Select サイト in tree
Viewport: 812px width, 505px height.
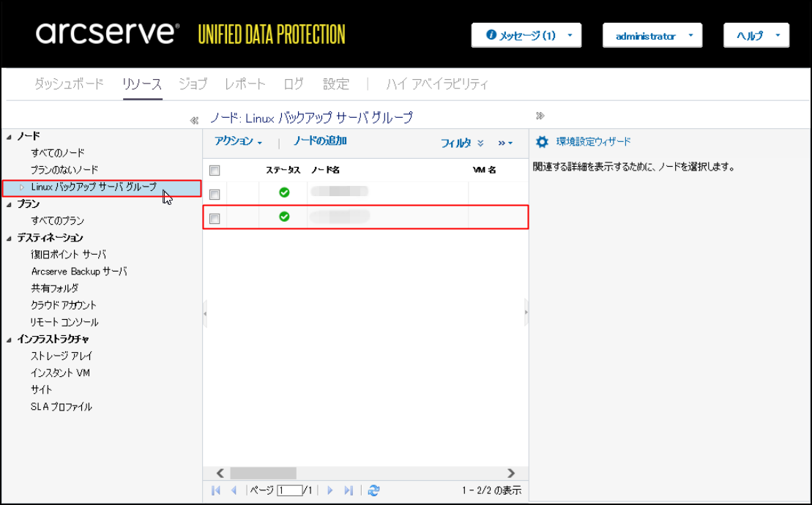(42, 389)
